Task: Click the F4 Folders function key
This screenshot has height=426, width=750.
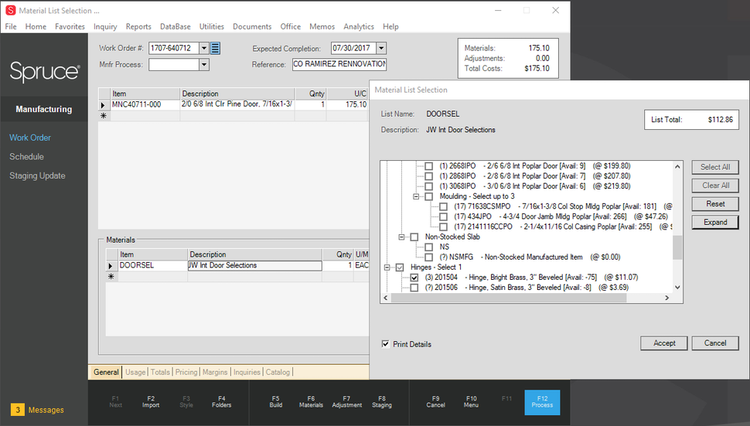Action: [x=221, y=402]
